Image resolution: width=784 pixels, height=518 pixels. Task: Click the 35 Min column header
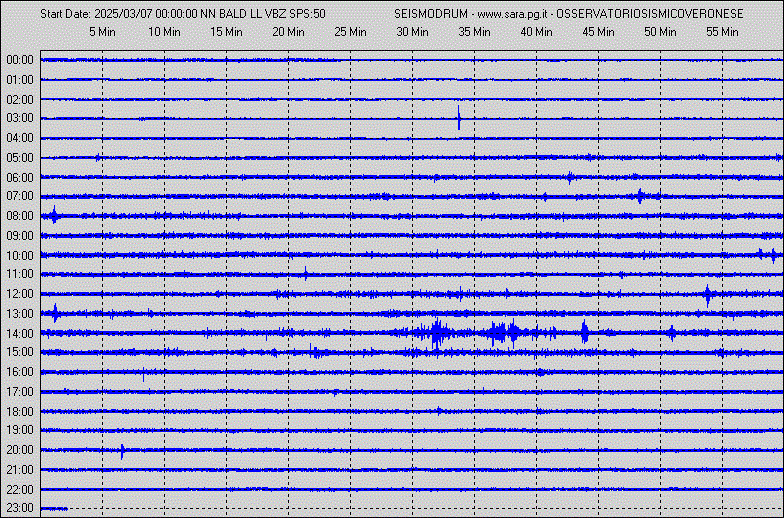(x=474, y=32)
